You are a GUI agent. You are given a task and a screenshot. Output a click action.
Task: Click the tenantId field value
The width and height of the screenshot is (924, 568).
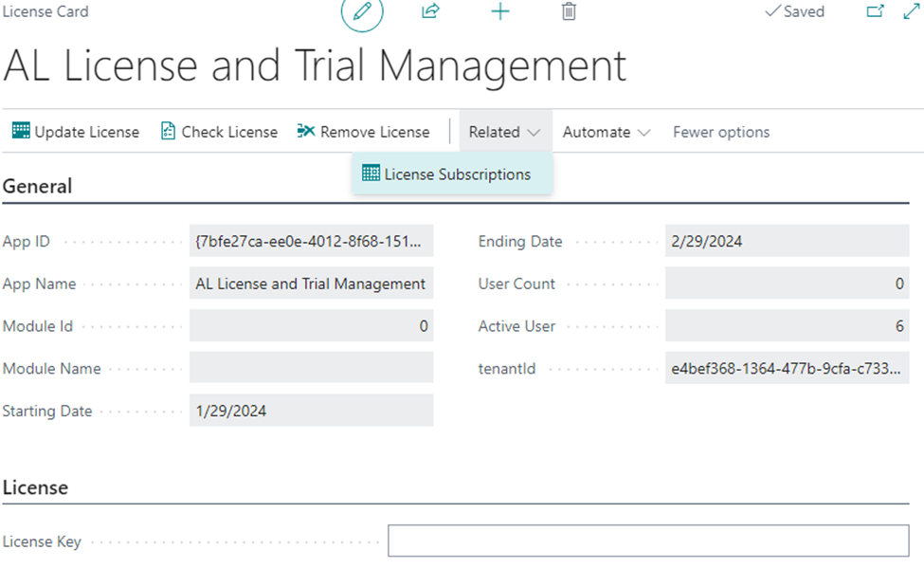coord(788,368)
